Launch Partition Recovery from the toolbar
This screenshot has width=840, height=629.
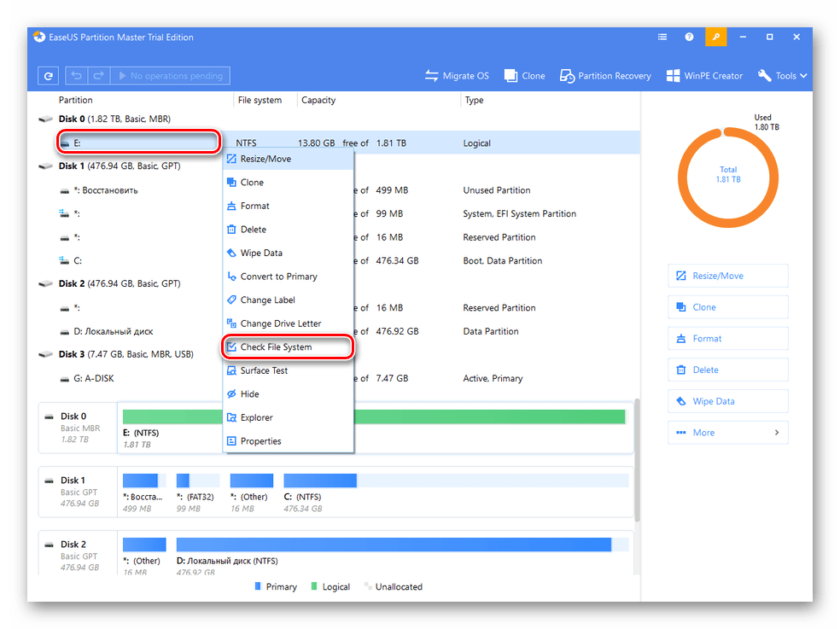click(605, 76)
